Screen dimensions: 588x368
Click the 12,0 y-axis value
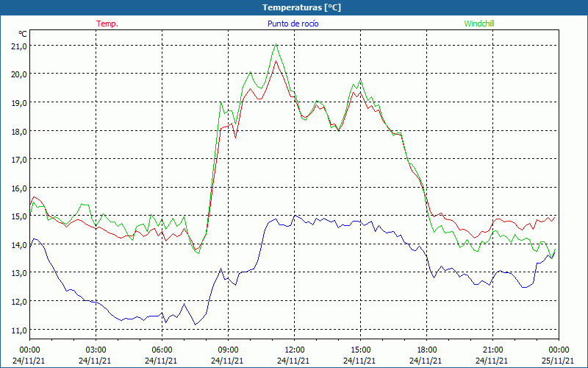pyautogui.click(x=20, y=302)
